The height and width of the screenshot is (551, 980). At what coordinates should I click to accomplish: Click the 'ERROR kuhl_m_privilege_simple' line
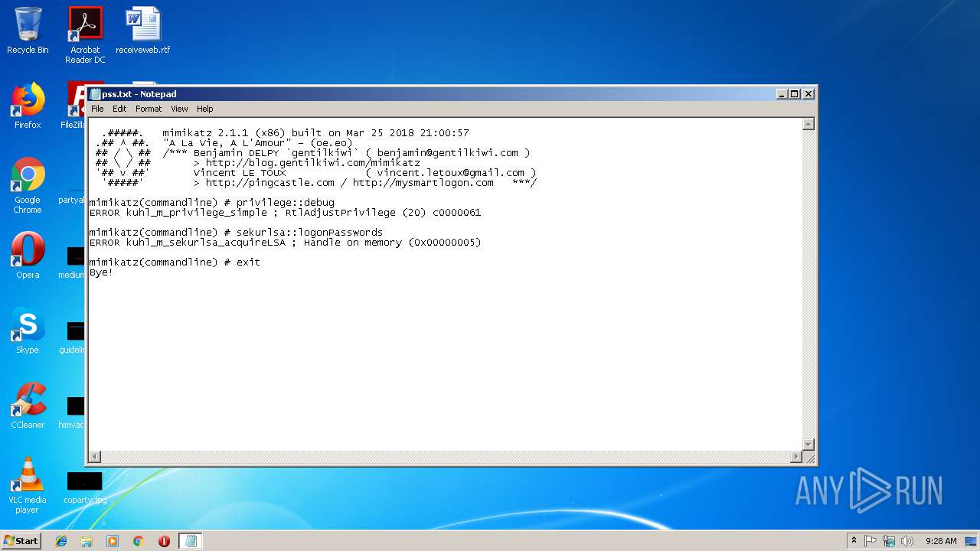click(x=285, y=213)
